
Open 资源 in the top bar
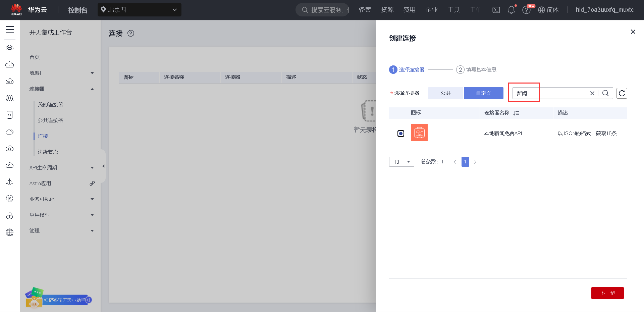387,10
